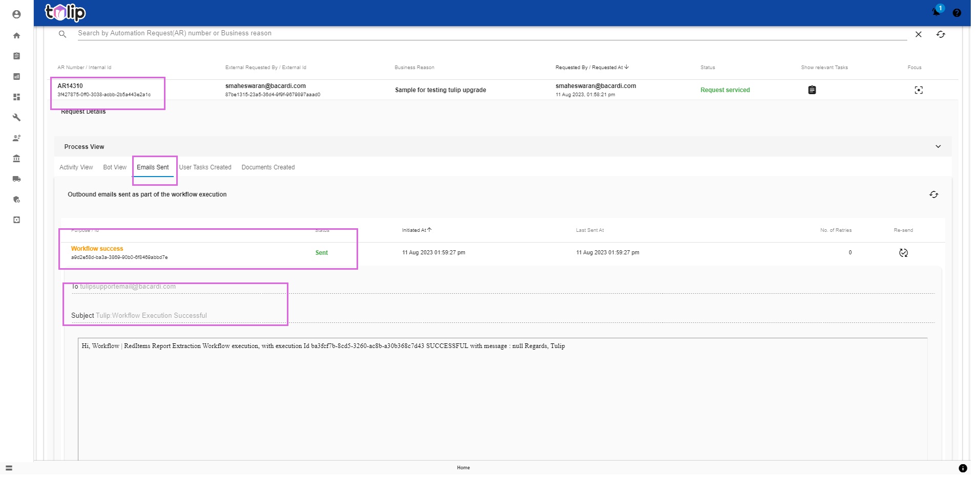This screenshot has height=479, width=980.
Task: Open the user account profile icon
Action: tap(16, 14)
